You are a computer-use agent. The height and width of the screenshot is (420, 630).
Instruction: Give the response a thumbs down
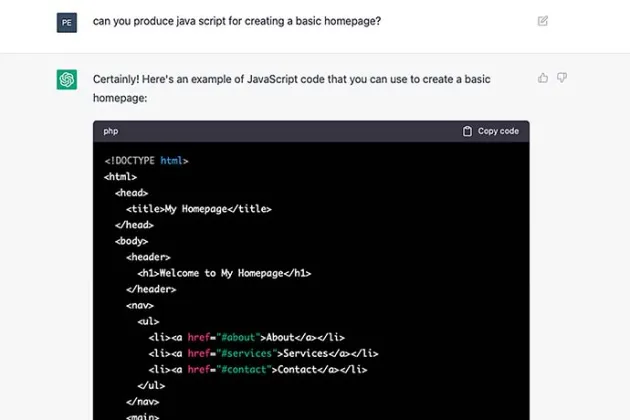(x=562, y=78)
